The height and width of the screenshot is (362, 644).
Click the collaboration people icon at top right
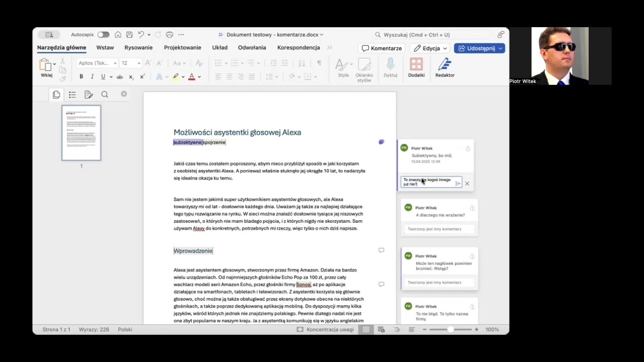[x=501, y=35]
